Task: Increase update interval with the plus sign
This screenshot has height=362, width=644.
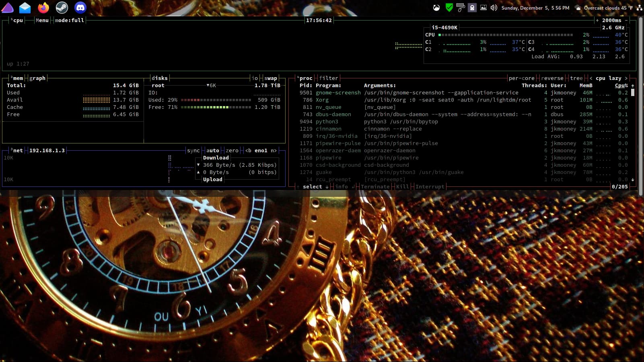Action: click(597, 20)
